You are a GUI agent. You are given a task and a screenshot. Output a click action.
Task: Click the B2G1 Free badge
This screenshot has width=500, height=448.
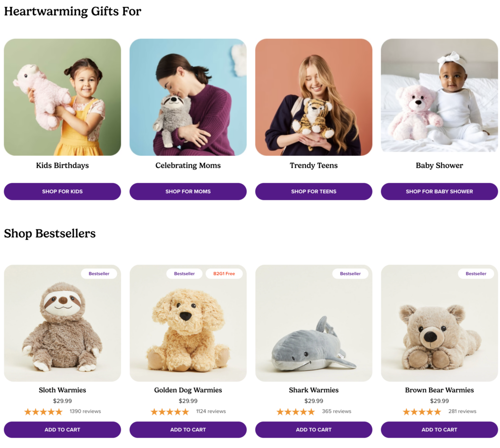pyautogui.click(x=224, y=274)
